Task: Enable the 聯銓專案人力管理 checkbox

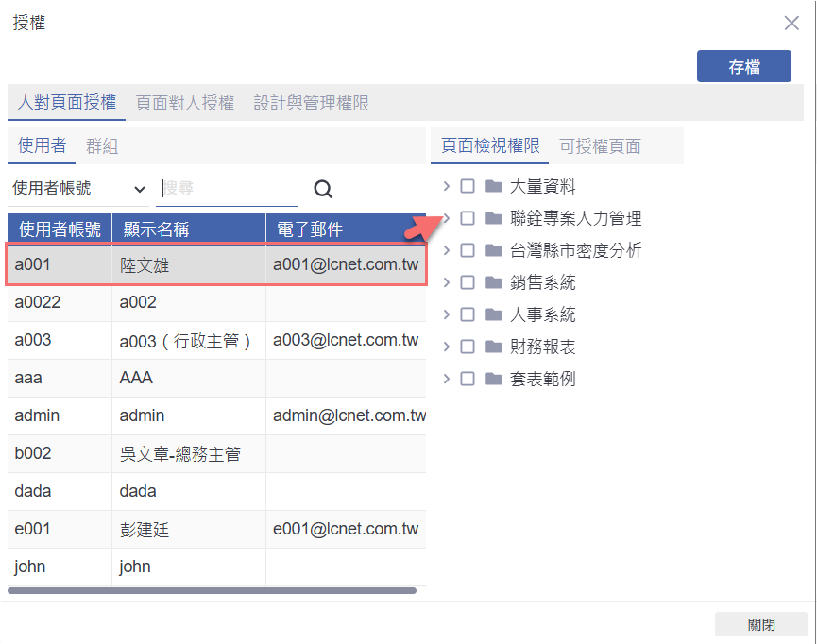Action: pyautogui.click(x=468, y=218)
